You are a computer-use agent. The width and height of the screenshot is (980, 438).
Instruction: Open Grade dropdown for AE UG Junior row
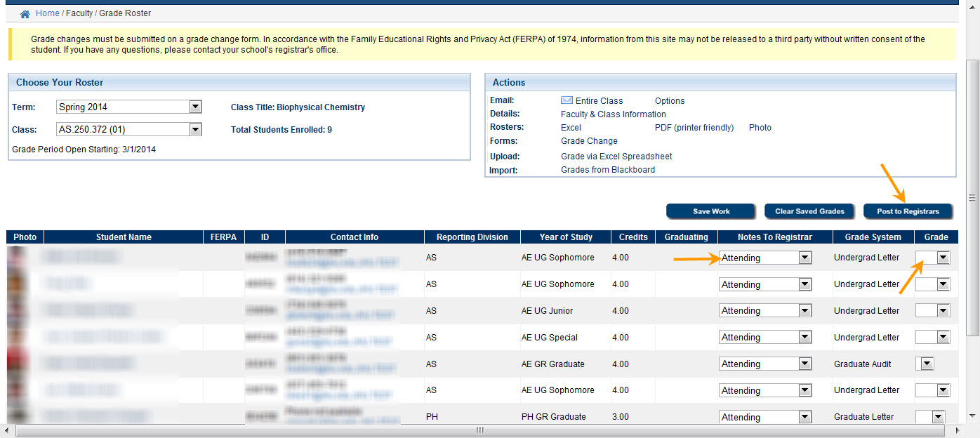pos(933,310)
